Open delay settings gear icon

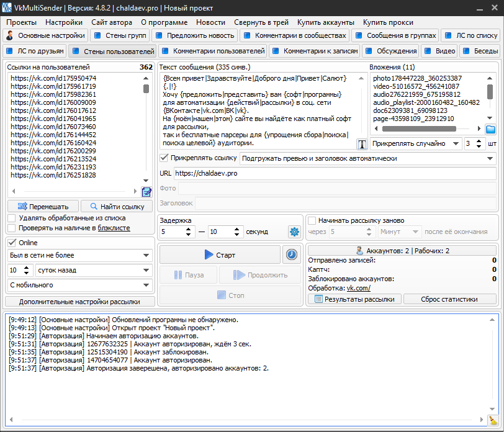pyautogui.click(x=294, y=232)
